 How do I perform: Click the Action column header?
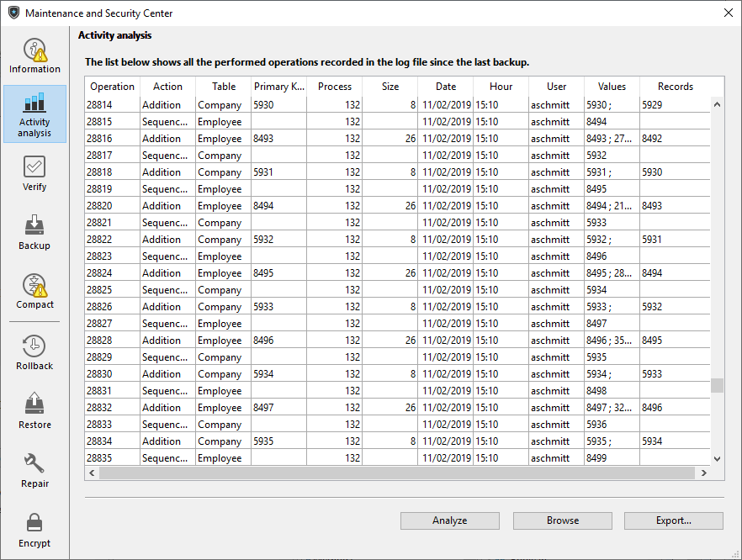pyautogui.click(x=167, y=87)
